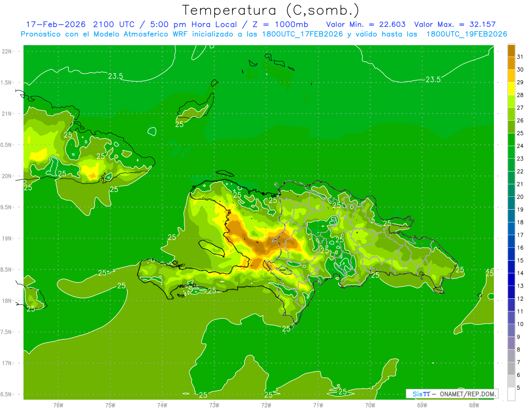Click the "19N" latitude axis label
The image size is (532, 411).
pyautogui.click(x=7, y=239)
